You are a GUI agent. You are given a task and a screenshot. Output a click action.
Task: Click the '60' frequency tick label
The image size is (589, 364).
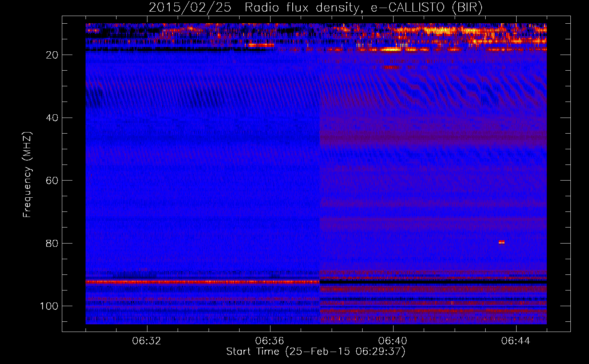click(x=52, y=181)
